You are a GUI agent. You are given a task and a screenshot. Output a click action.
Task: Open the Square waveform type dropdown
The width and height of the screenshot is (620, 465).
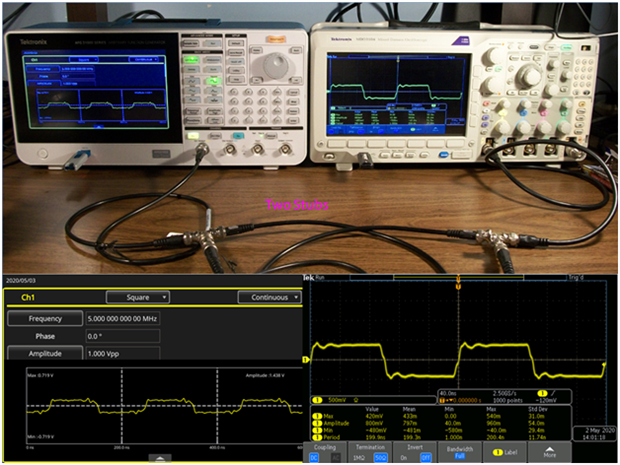point(138,297)
